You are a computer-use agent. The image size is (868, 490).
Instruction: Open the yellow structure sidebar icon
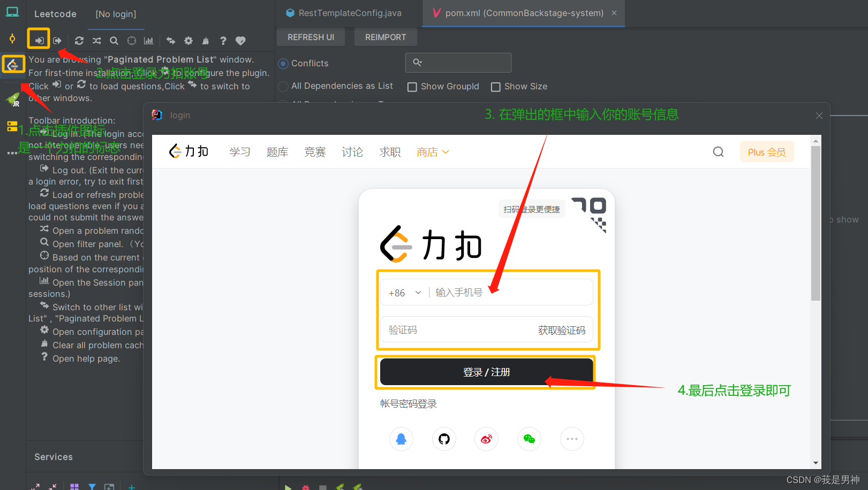(12, 127)
